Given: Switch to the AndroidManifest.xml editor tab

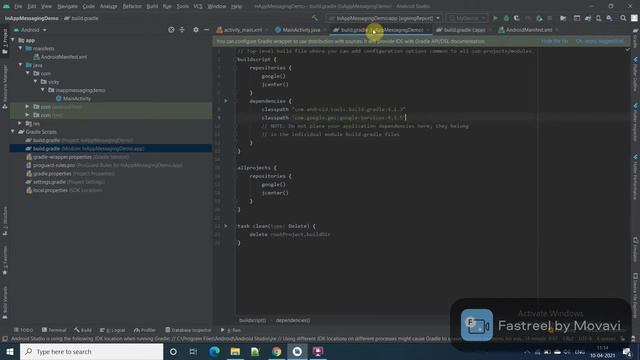Looking at the screenshot, I should [529, 30].
